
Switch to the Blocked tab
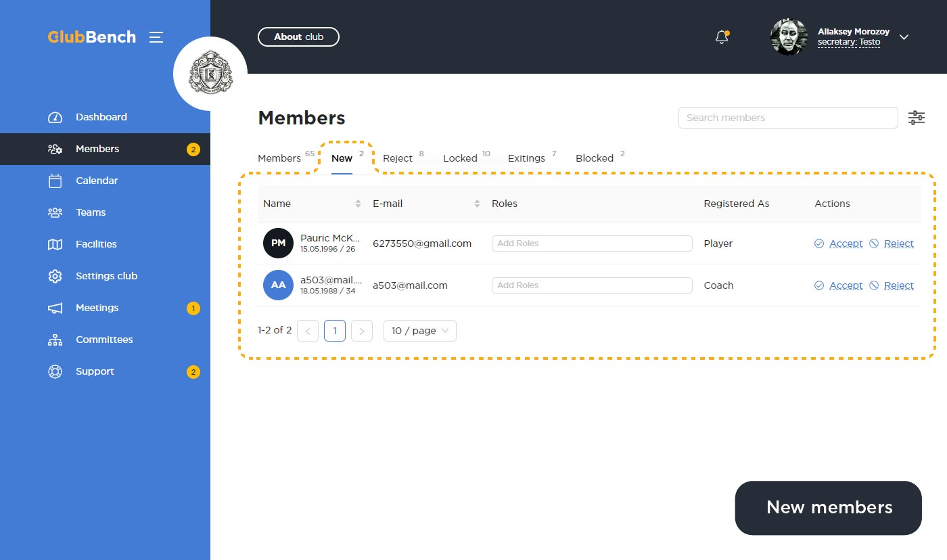coord(595,158)
